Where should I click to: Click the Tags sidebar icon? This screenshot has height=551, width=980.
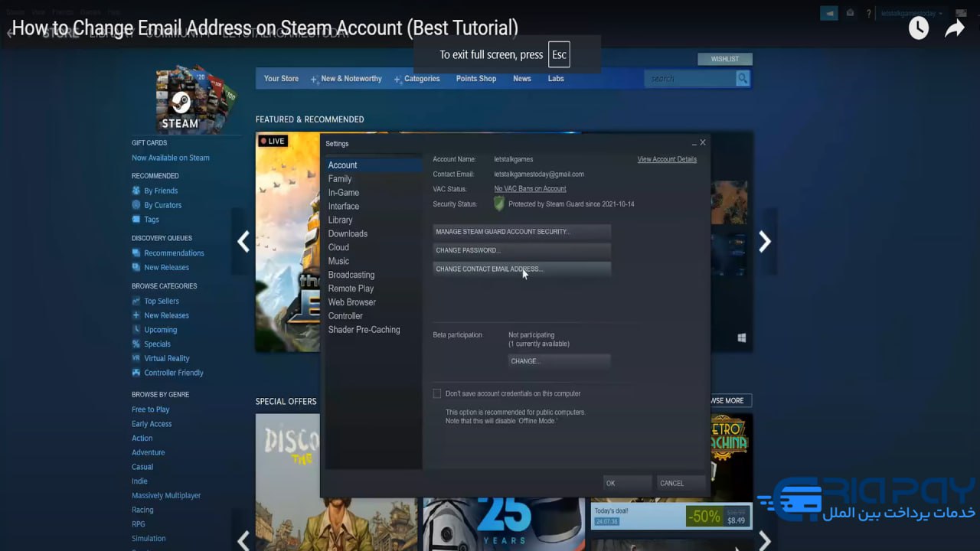(136, 220)
